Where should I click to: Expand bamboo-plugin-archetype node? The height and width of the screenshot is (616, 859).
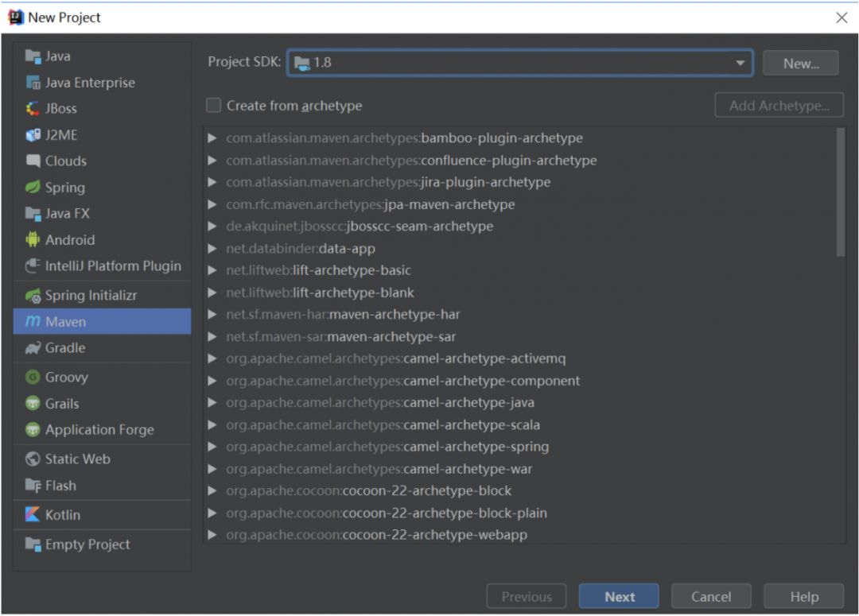click(212, 138)
